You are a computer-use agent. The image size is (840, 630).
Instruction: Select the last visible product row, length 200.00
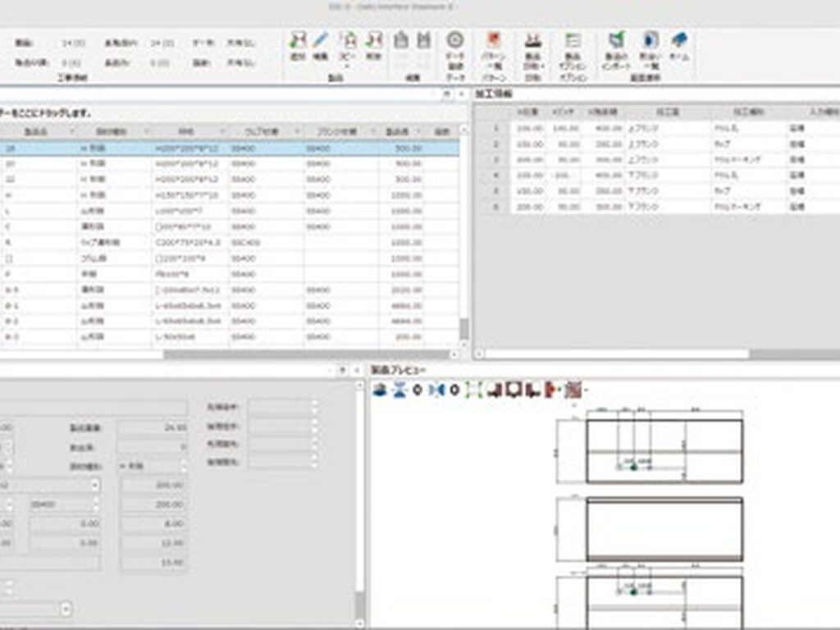(230, 337)
